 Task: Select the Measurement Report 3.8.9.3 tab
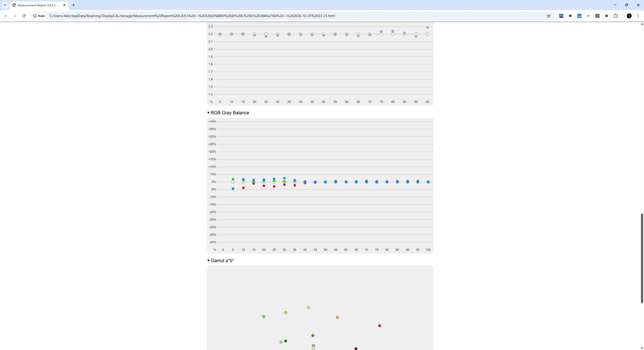click(39, 5)
